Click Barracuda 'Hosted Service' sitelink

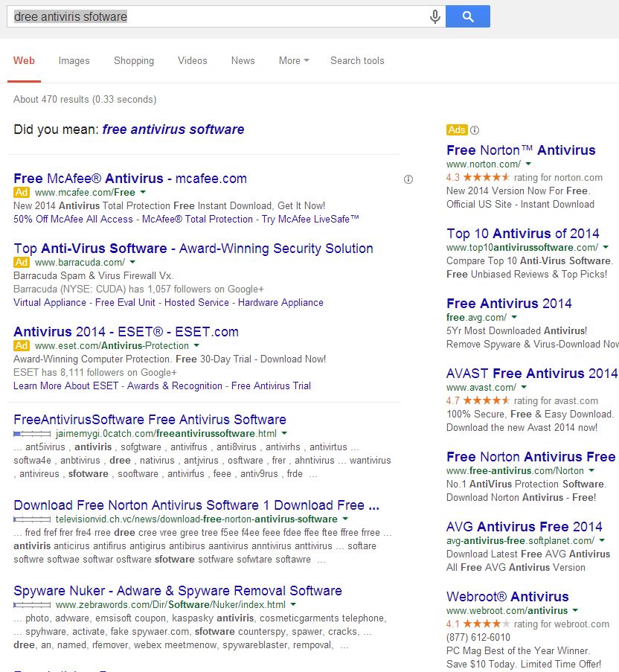(x=196, y=302)
